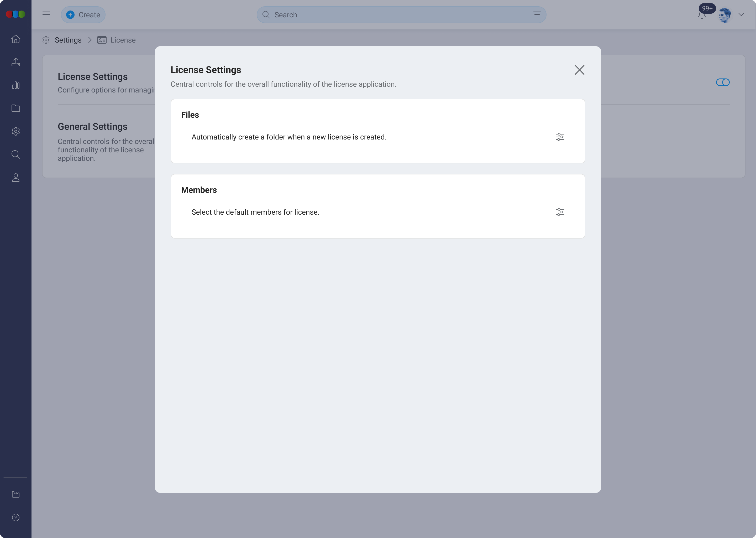Select the sidebar Search magnifier icon
This screenshot has height=538, width=756.
(x=15, y=154)
